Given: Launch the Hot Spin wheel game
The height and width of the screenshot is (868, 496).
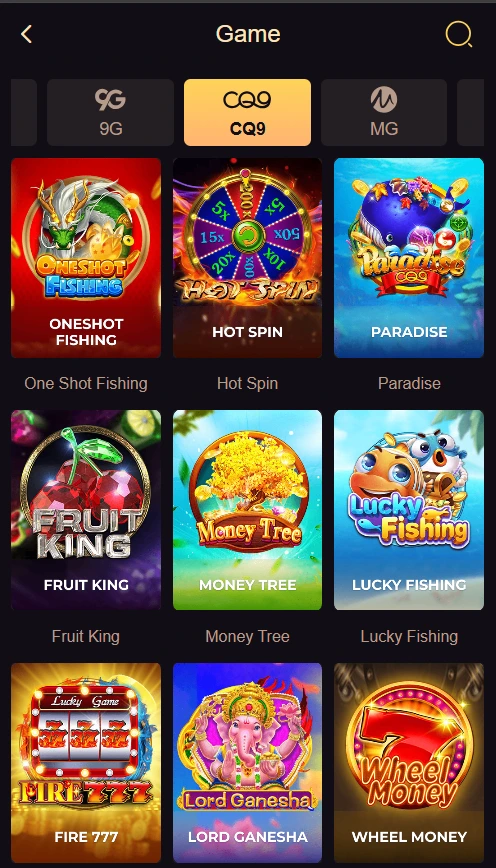Looking at the screenshot, I should [247, 258].
